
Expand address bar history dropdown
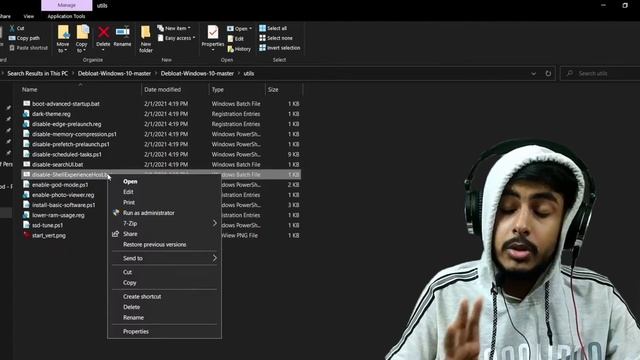pyautogui.click(x=533, y=73)
